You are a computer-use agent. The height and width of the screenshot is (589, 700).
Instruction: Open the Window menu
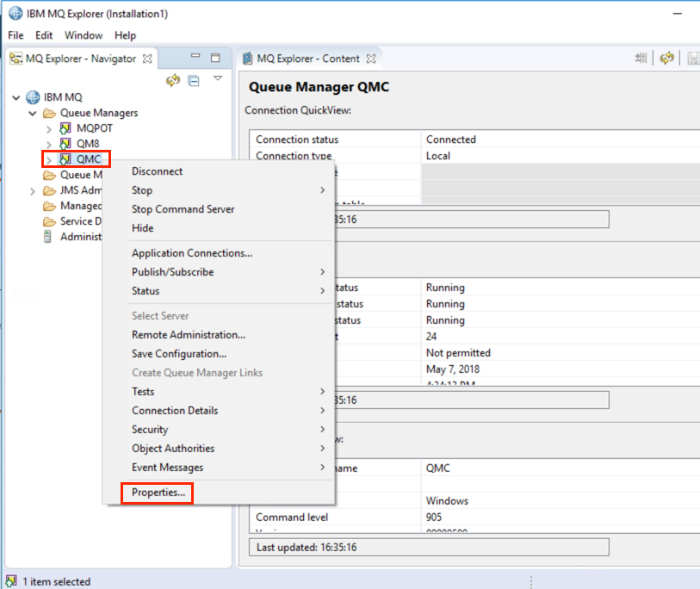click(84, 35)
